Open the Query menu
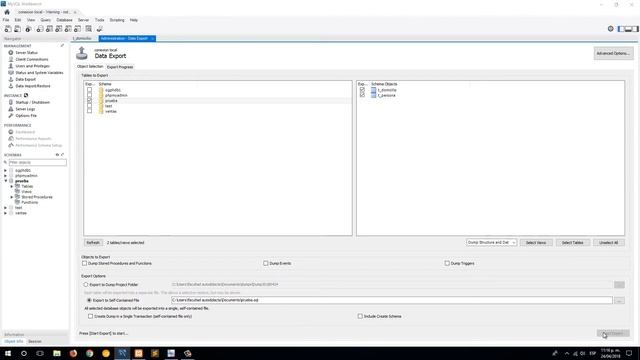Viewport: 640px width, 360px height. coord(46,20)
